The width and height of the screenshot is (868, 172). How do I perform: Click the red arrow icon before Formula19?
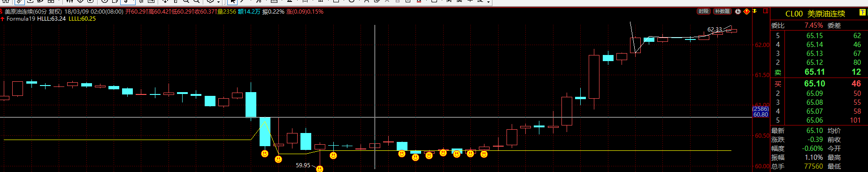pos(2,19)
